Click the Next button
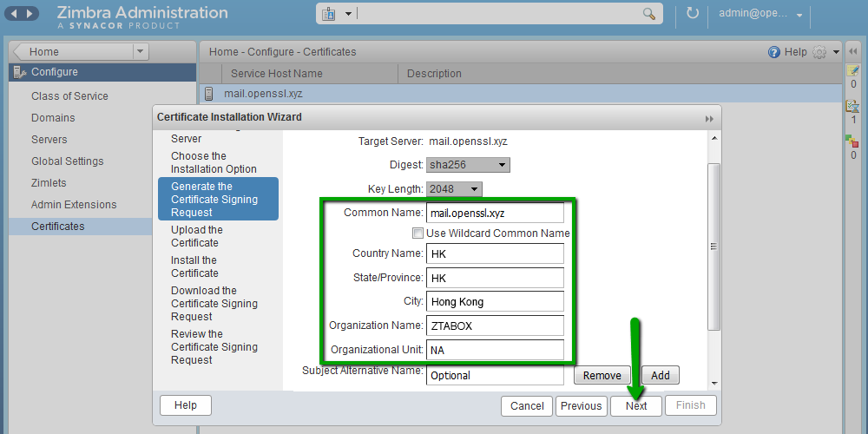This screenshot has height=434, width=868. click(x=636, y=405)
